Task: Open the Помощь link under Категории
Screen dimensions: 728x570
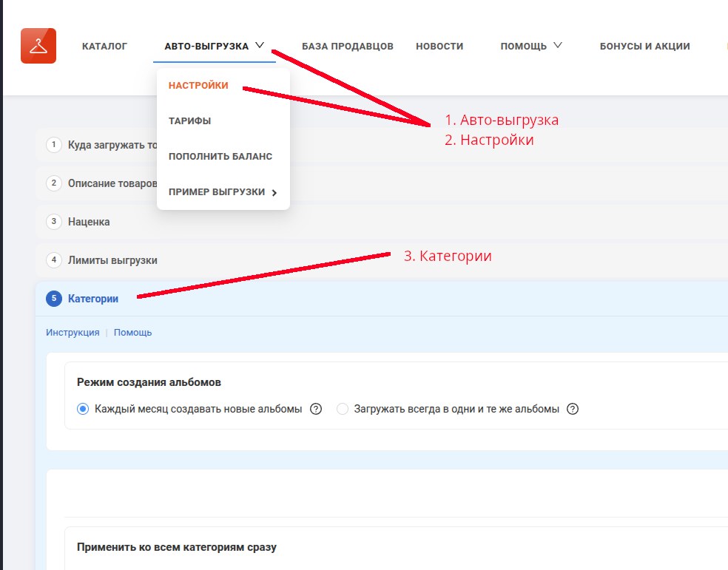Action: coord(132,333)
